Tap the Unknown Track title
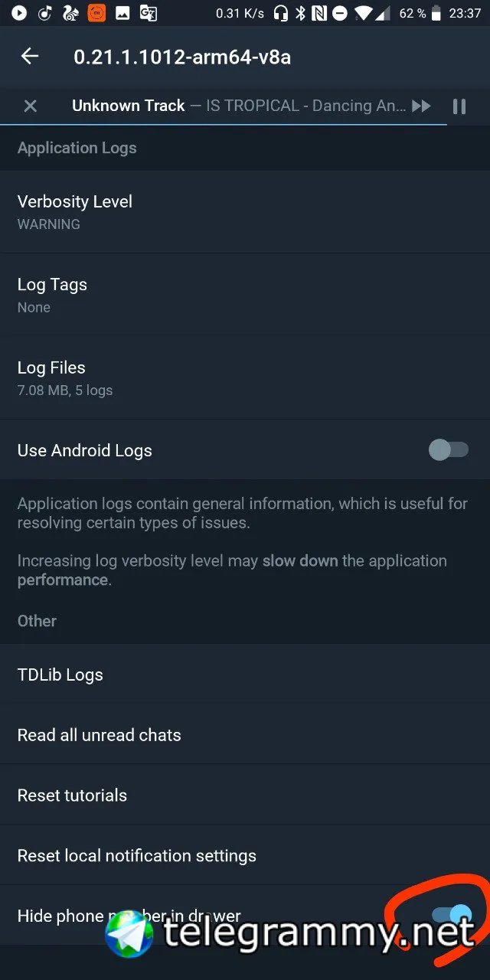 tap(129, 106)
